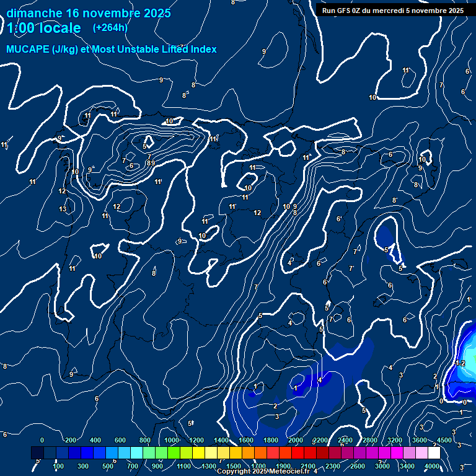Click the Copyright 2025 Meteociel.fr text
This screenshot has height=476, width=476.
pos(266,472)
